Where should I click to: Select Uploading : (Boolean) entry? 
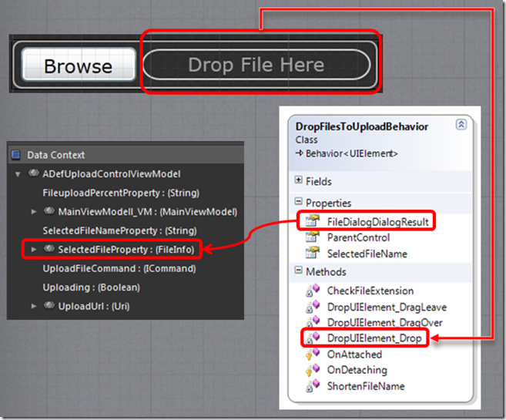[x=92, y=287]
